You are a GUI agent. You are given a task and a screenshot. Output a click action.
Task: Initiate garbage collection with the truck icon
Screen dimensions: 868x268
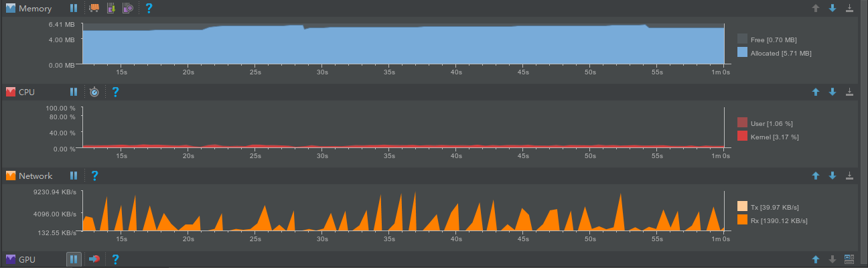click(x=94, y=9)
